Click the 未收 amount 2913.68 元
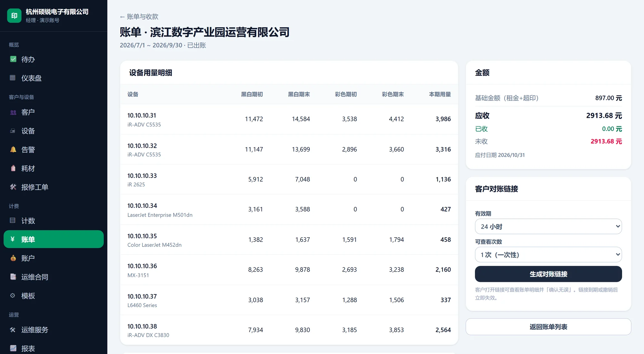The width and height of the screenshot is (644, 354). tap(606, 141)
